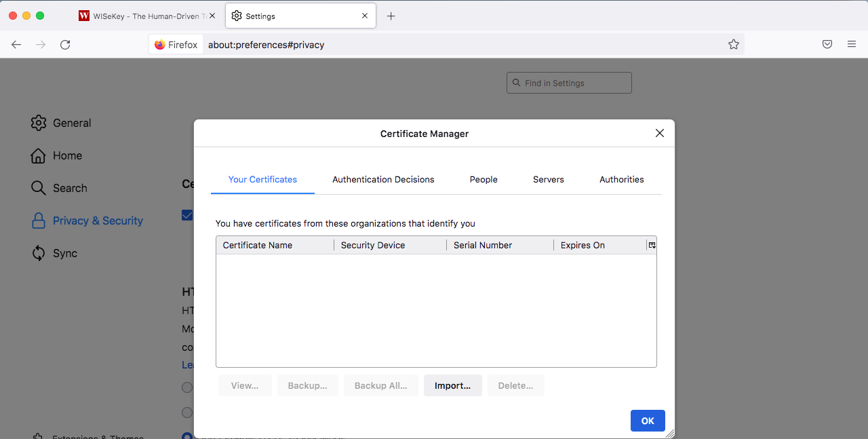Image resolution: width=868 pixels, height=439 pixels.
Task: Click the 'You have certificates from these organizations' text
Action: coord(345,223)
